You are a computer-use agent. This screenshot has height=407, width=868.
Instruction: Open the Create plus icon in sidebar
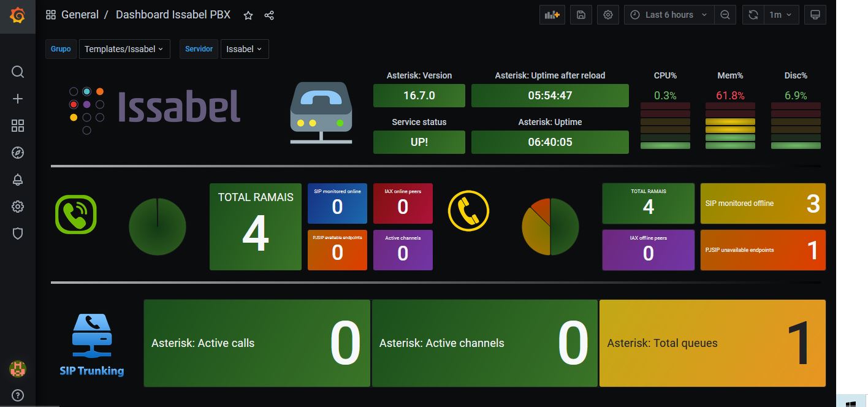pos(18,99)
